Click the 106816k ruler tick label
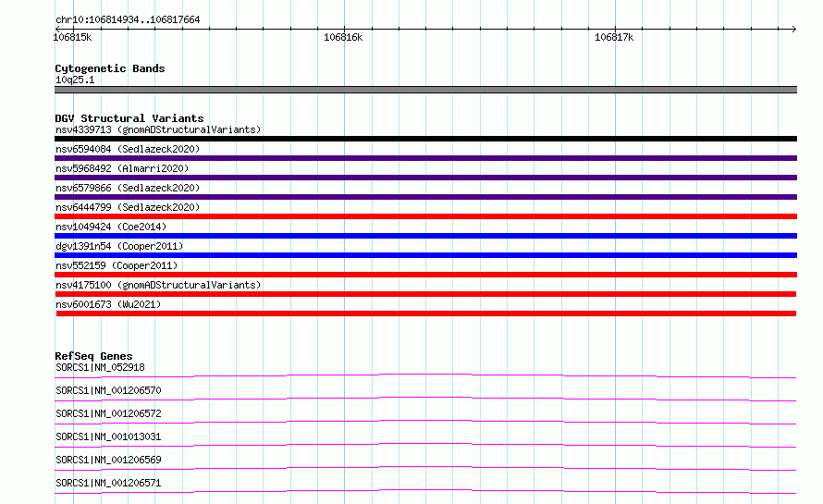The image size is (823, 504). click(x=343, y=37)
